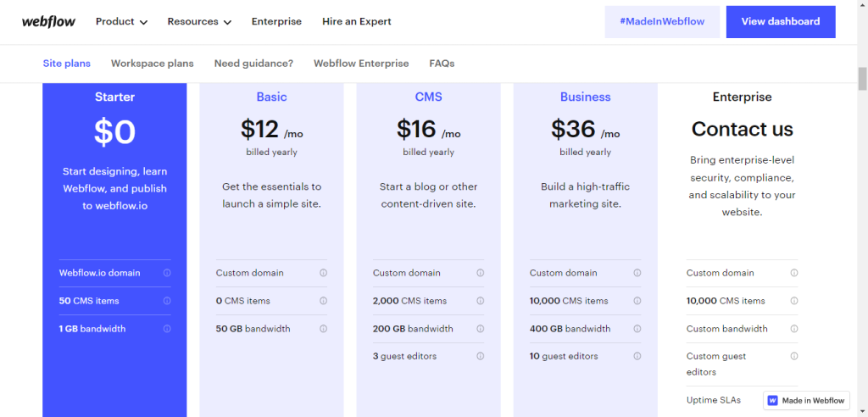This screenshot has height=417, width=868.
Task: Open the Enterprise nav item
Action: pos(276,21)
